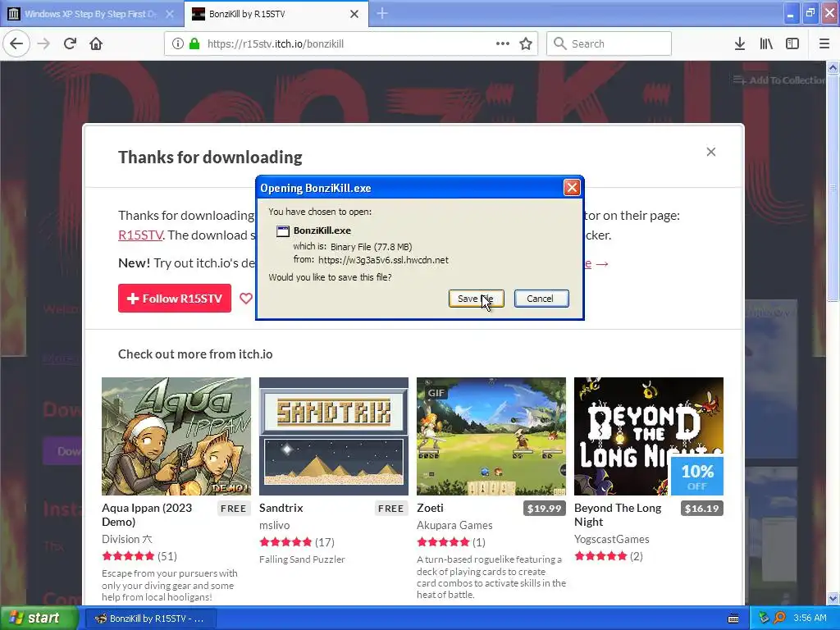Close the BonziKill by R15STV tab
The width and height of the screenshot is (840, 630).
point(354,14)
